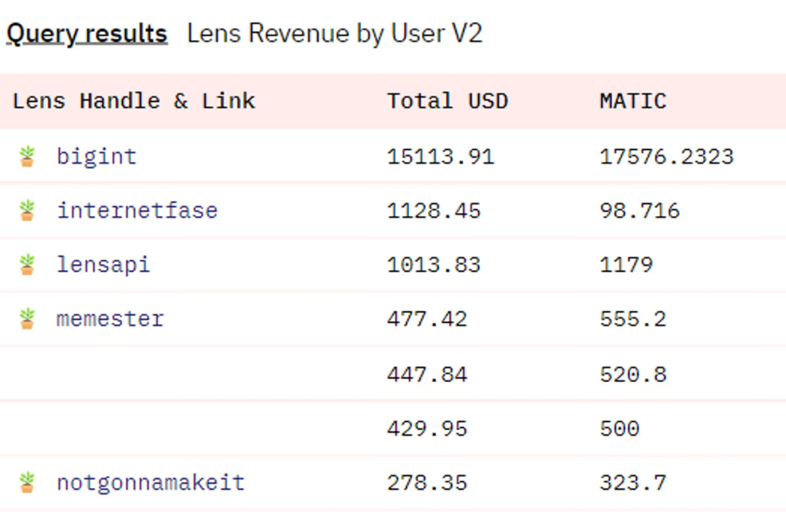Click plant icon beside internetfase

(27, 210)
